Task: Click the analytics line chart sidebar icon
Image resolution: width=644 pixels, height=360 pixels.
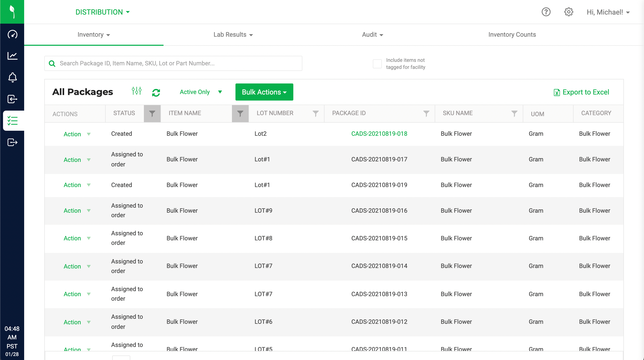Action: (x=12, y=56)
